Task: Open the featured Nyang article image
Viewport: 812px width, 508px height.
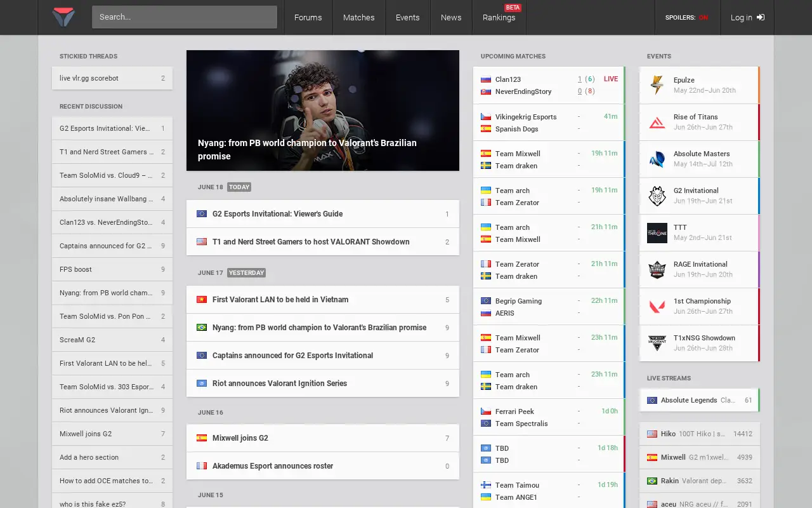Action: [x=323, y=110]
